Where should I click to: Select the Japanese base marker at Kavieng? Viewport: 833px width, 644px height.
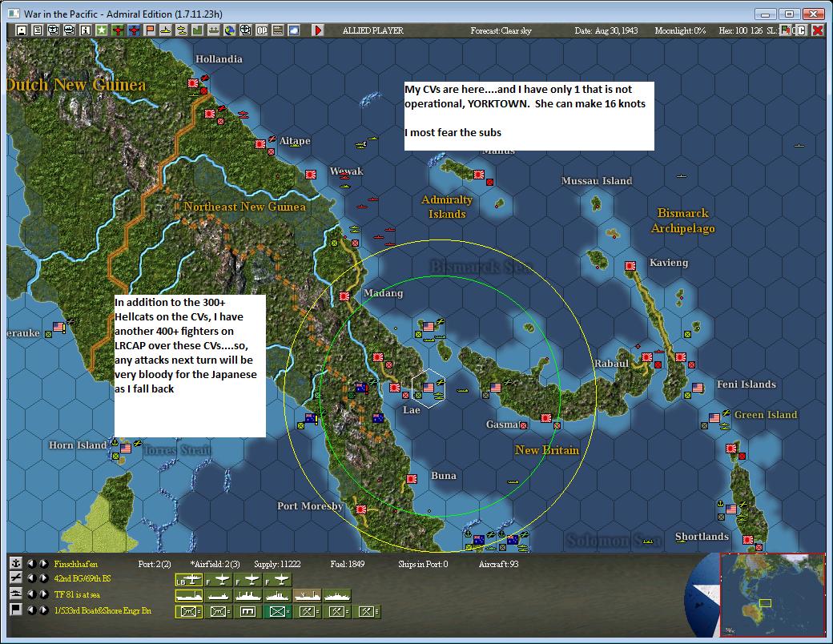pos(630,266)
